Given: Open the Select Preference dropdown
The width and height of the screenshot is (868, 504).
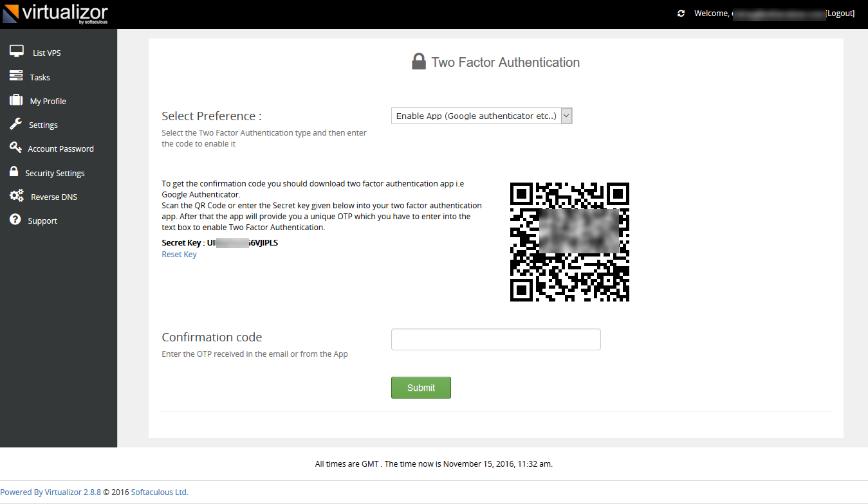Looking at the screenshot, I should pos(481,116).
